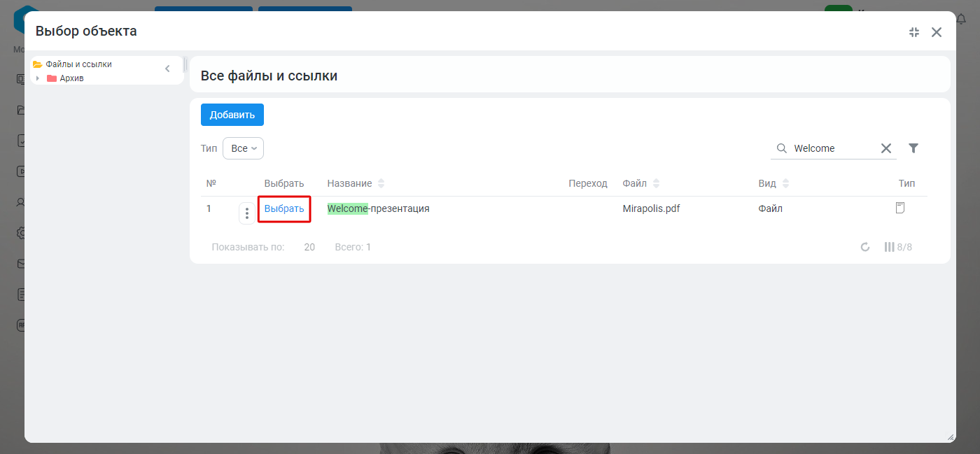Click the filter funnel icon

coord(913,148)
